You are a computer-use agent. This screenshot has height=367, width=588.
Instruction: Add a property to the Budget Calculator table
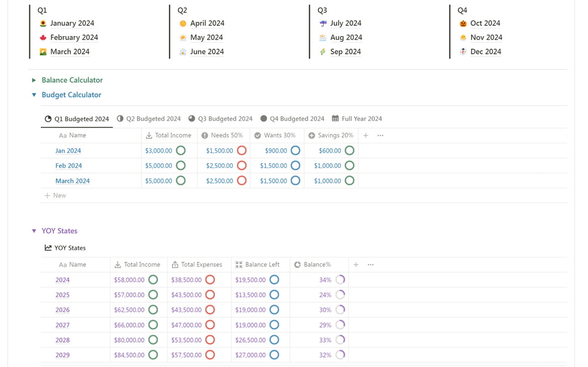tap(366, 136)
